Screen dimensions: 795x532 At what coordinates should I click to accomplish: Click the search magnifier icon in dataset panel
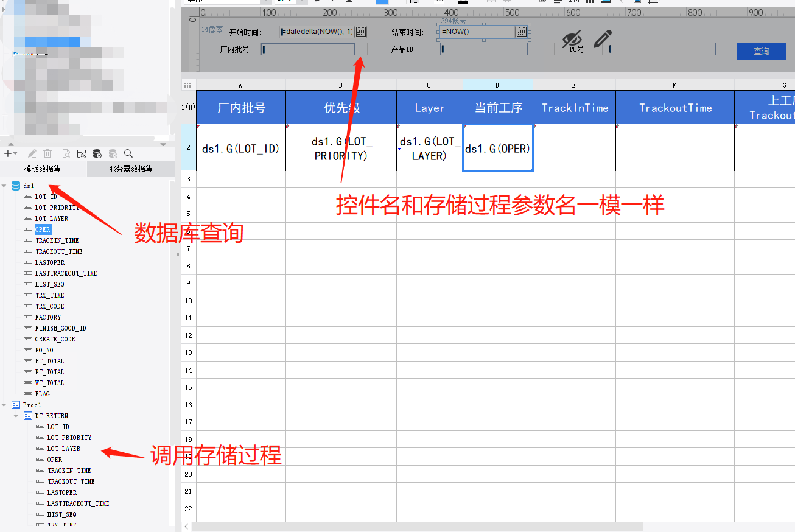point(128,153)
